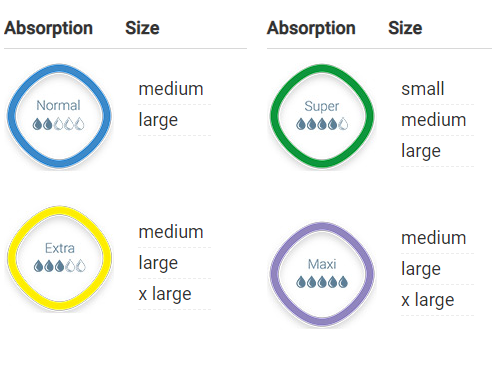Choose medium size for Super absorption

coord(433,120)
